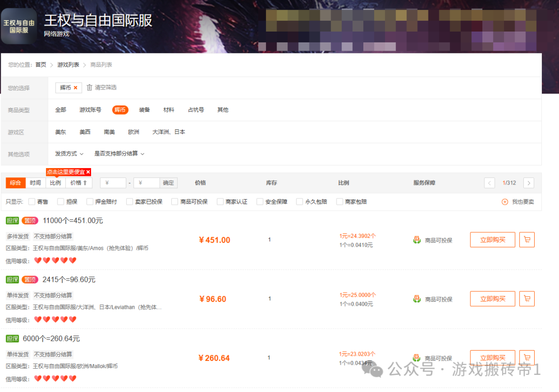Go to next results page arrow
559x392 pixels.
pos(528,183)
